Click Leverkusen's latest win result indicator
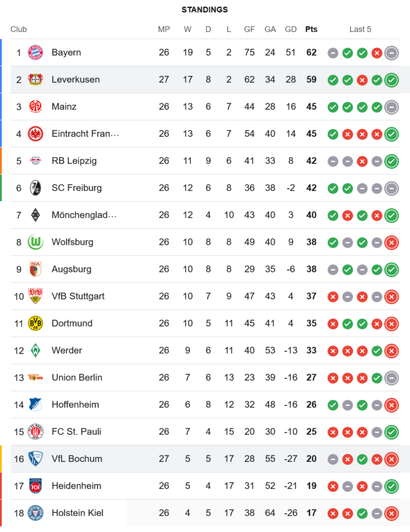 click(x=391, y=80)
